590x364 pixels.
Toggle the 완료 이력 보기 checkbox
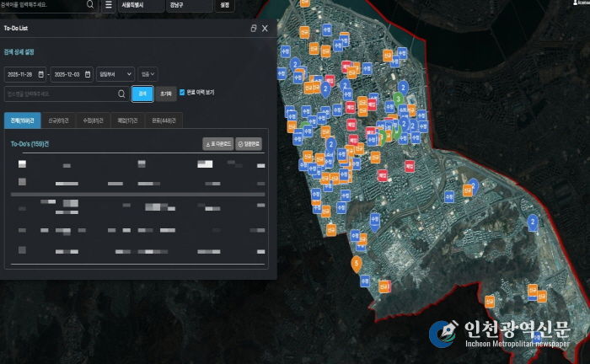pos(183,93)
